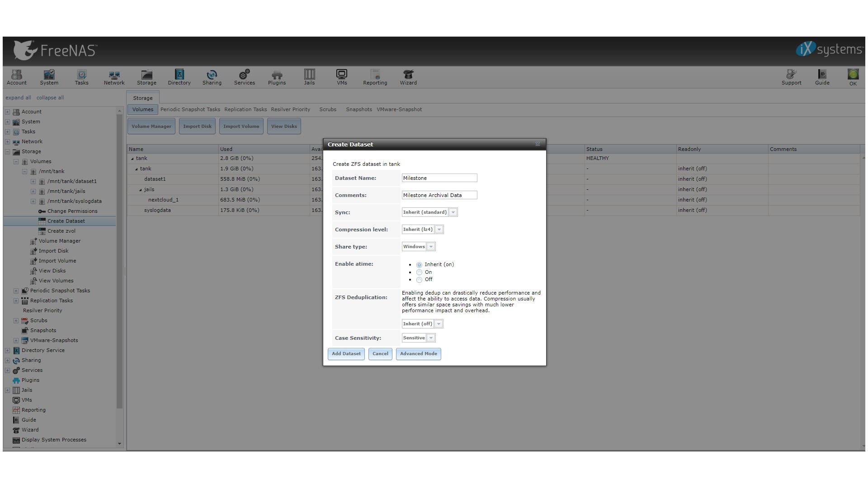Screen dimensions: 868x488
Task: Select the atime Off radio button
Action: click(x=419, y=280)
